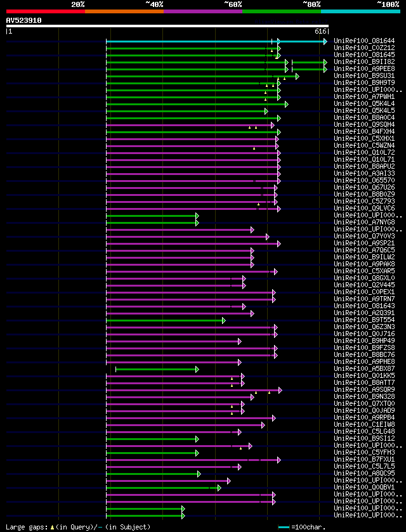Click the green alignment bar of UniRef100_Q5K4L5
Viewport: 406px width, 532px height.
pos(187,111)
